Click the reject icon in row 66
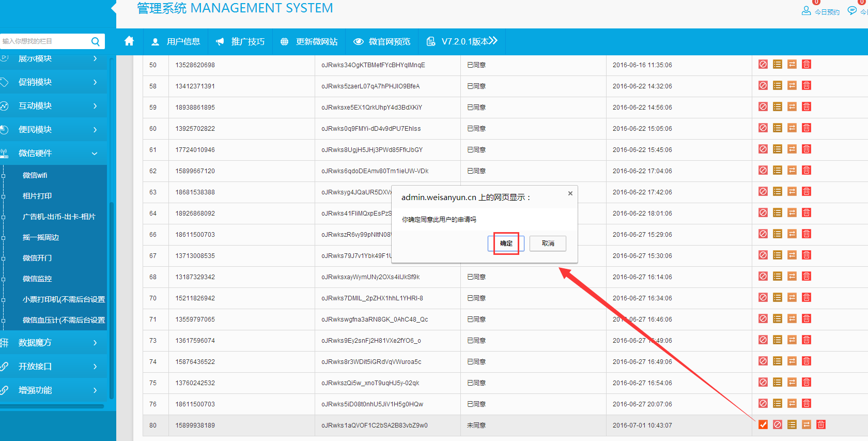868x441 pixels. [x=763, y=234]
